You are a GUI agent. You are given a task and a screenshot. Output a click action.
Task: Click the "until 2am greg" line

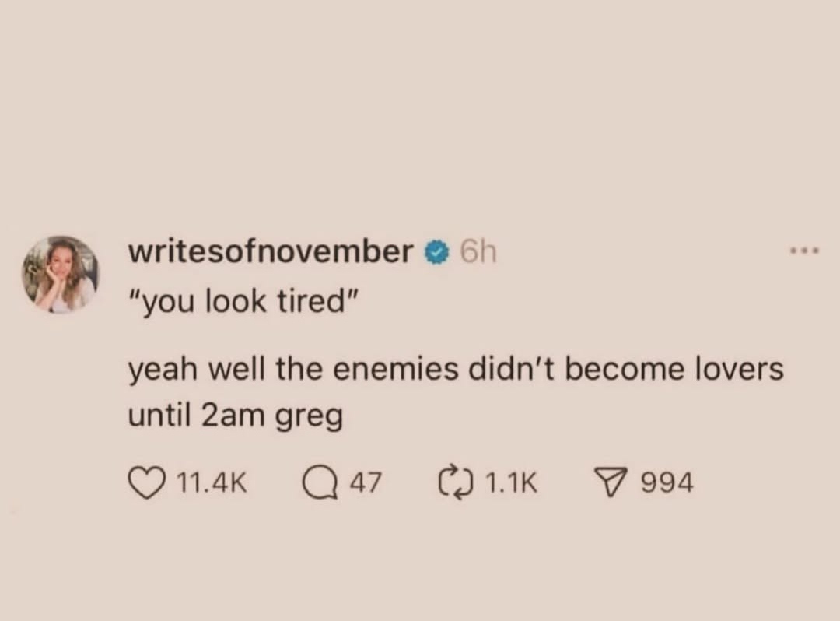coord(235,416)
